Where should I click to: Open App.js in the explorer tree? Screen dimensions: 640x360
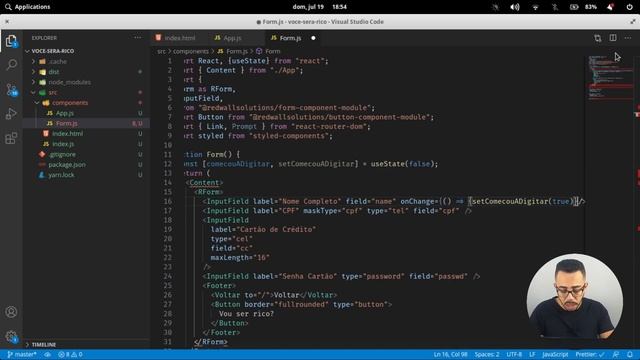coord(87,113)
